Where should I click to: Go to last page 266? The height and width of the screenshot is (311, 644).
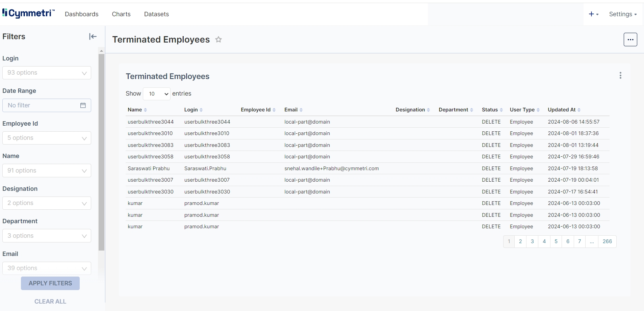coord(607,241)
